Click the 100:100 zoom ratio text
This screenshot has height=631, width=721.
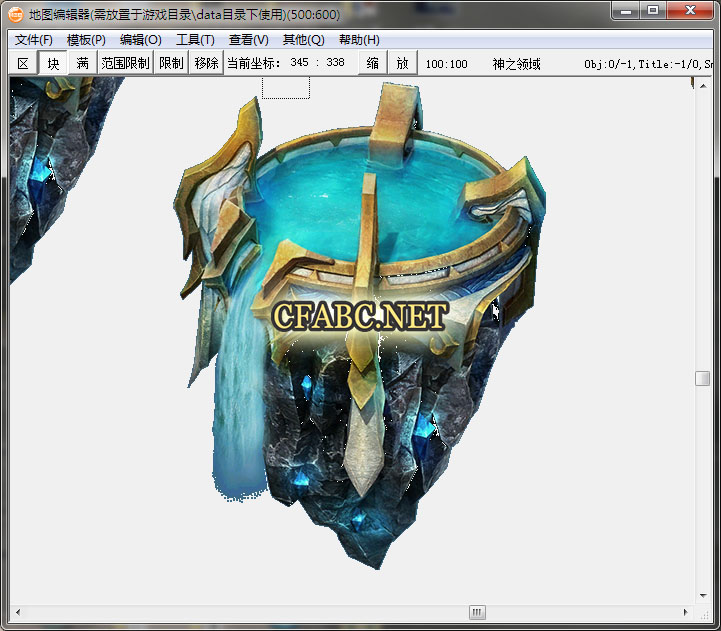[x=446, y=64]
